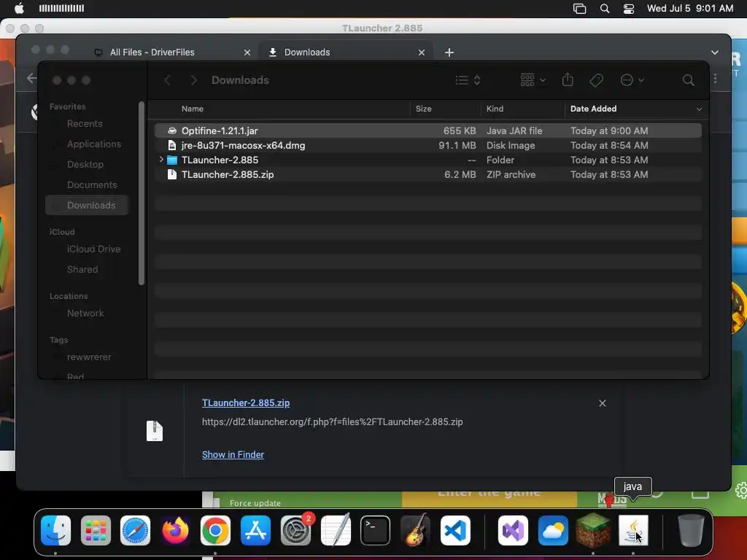The image size is (747, 560).
Task: Select the TLauncher-2.885.zip file row
Action: [427, 174]
